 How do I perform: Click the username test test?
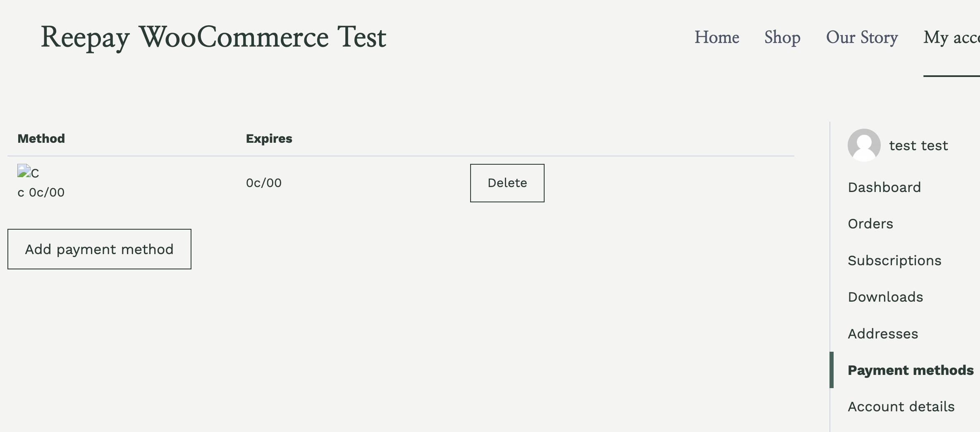919,146
